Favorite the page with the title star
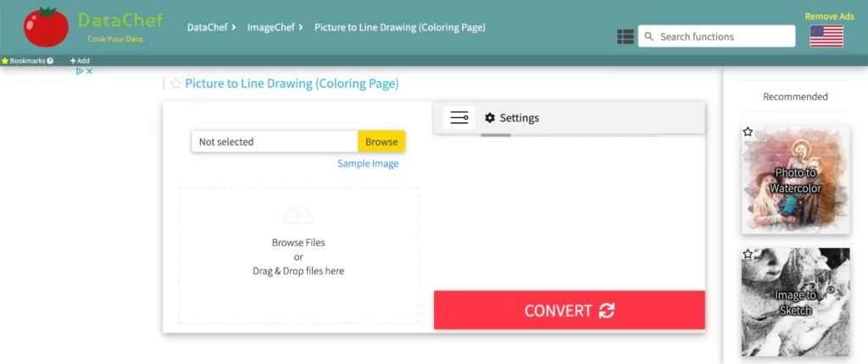The image size is (868, 364). click(175, 84)
